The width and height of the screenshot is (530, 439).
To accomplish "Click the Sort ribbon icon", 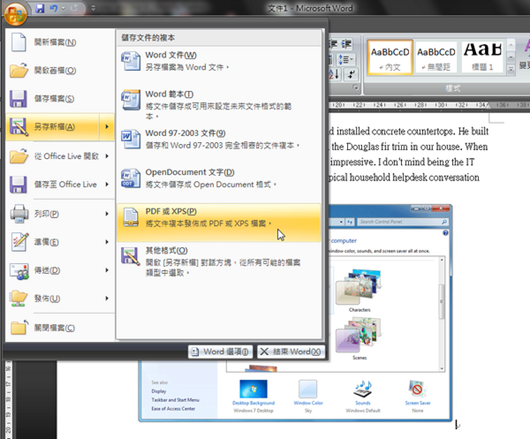I will (334, 74).
